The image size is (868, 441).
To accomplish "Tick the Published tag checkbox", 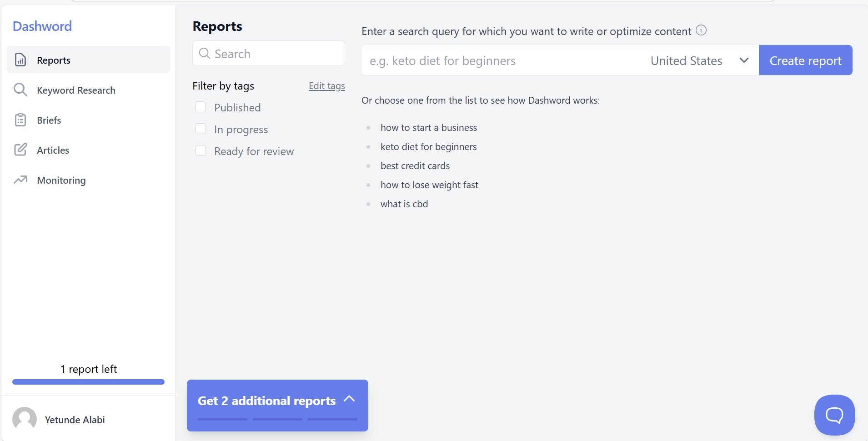I will point(201,107).
